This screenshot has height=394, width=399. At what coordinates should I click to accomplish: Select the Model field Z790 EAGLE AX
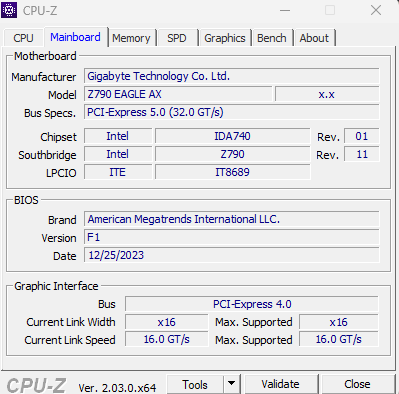178,94
